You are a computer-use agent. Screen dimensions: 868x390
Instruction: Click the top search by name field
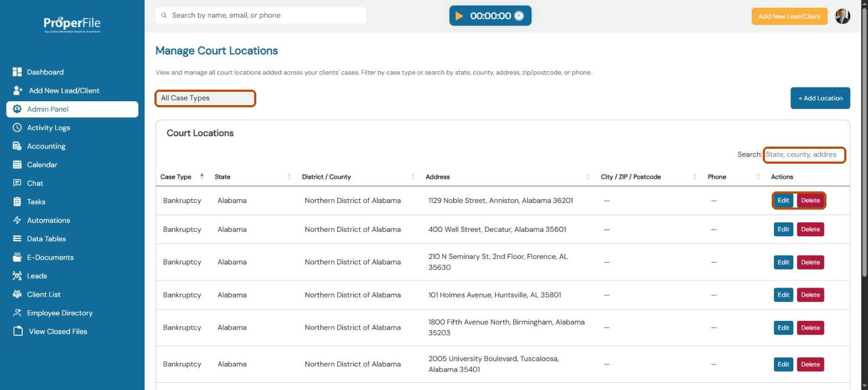(x=261, y=15)
